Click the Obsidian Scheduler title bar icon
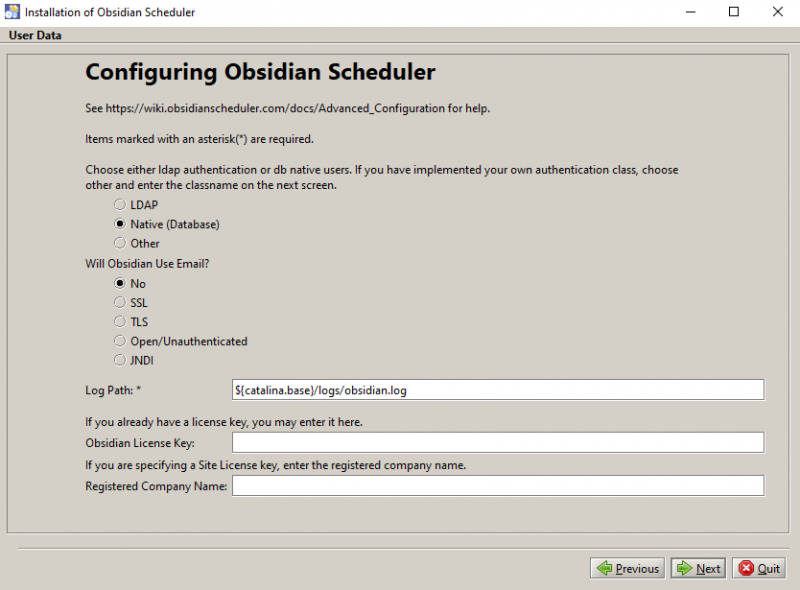 tap(14, 12)
